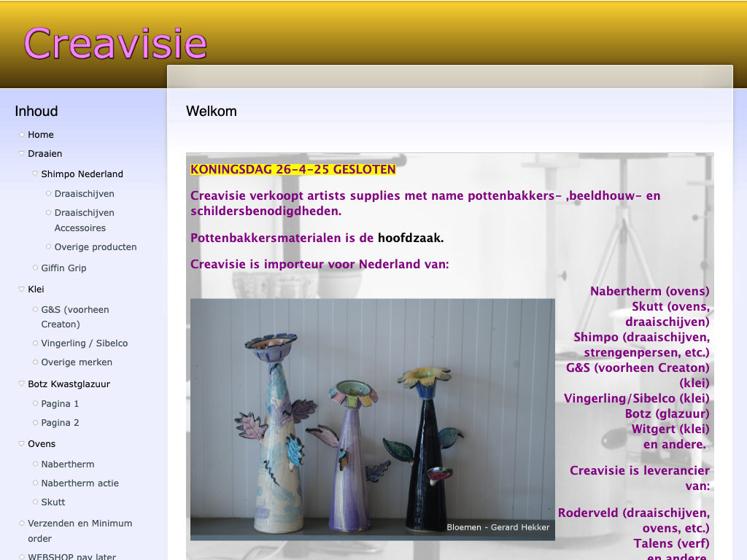This screenshot has width=747, height=560.
Task: Click the Creavisie site title
Action: pos(115,43)
